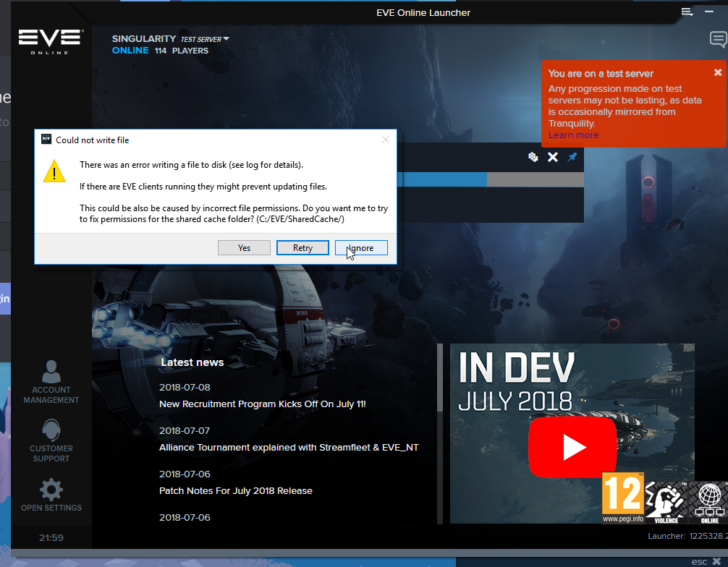Screen dimensions: 728x567
Task: Dismiss the test server warning notification
Action: tap(718, 72)
